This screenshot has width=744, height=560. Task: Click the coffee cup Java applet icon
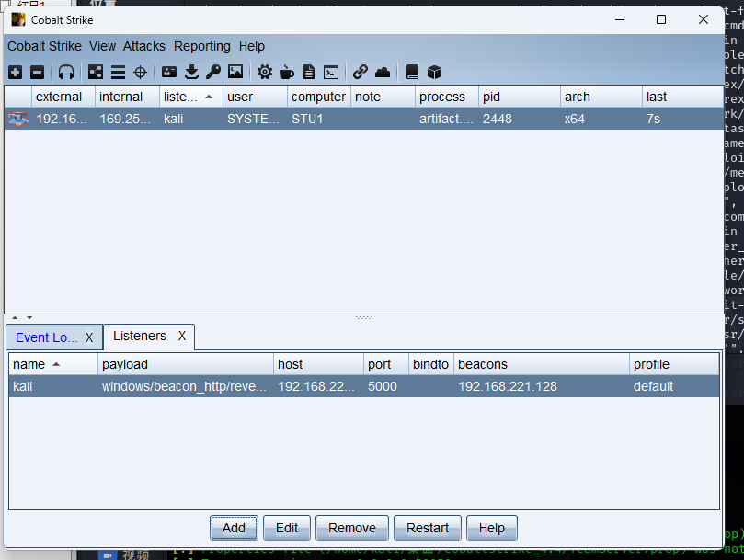point(287,72)
